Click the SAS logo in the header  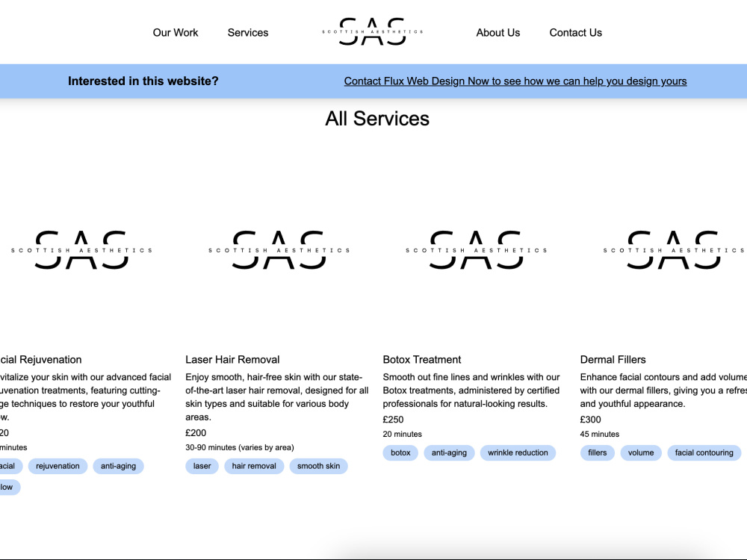click(373, 31)
